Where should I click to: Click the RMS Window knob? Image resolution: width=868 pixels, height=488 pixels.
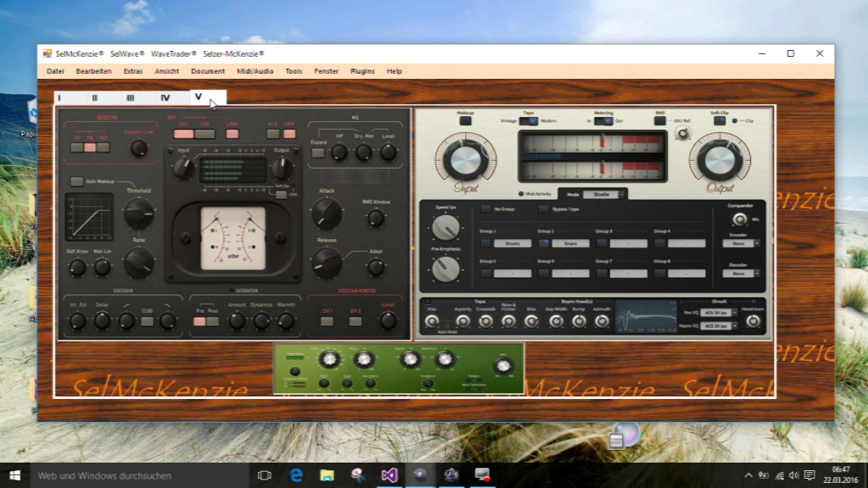[x=376, y=219]
